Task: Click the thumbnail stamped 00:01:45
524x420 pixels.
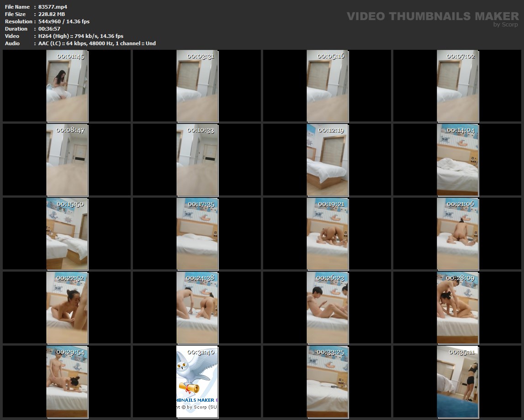Action: (x=67, y=86)
